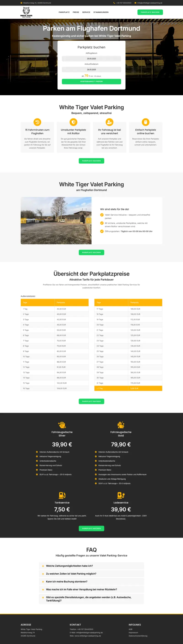Click email address in top bar
This screenshot has height=644, width=183.
150,3
